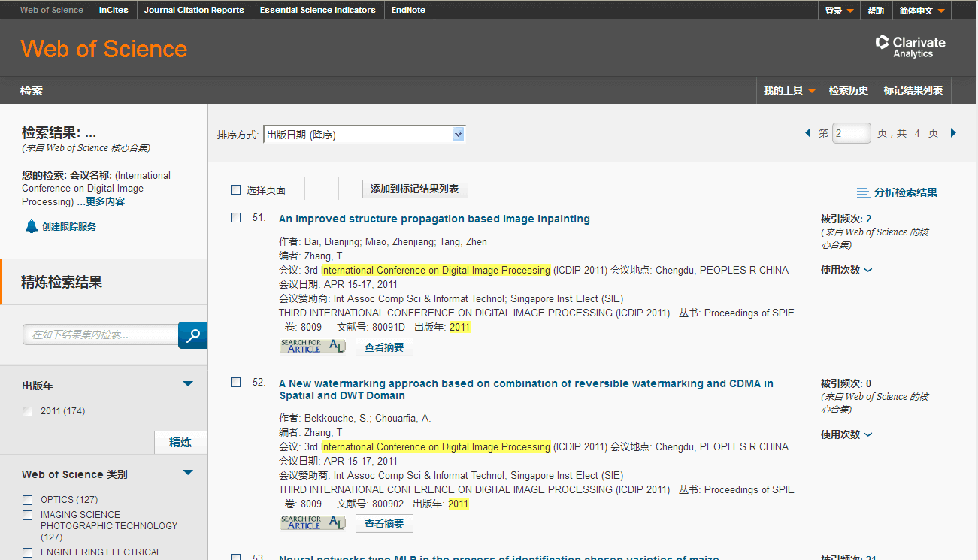Click the Clarivate Analytics logo
Image resolution: width=978 pixels, height=560 pixels.
(x=910, y=47)
